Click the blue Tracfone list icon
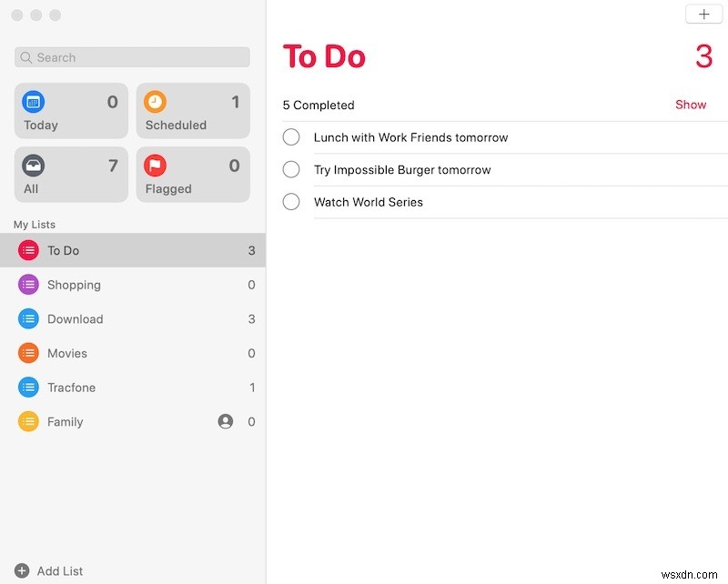 28,388
